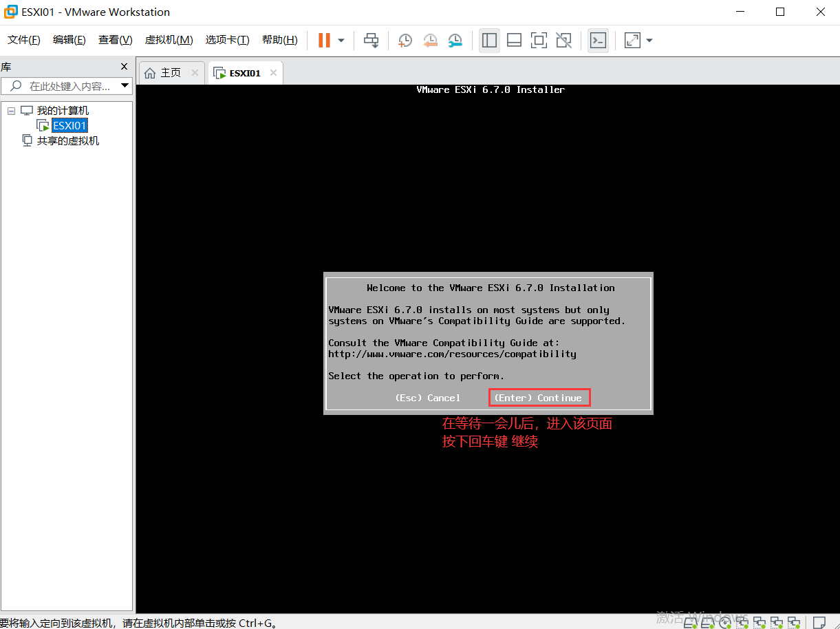The height and width of the screenshot is (629, 840).
Task: Open the library search filter dropdown
Action: coord(125,86)
